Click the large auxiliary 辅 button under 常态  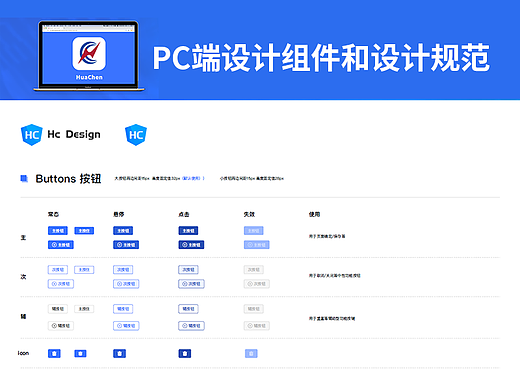click(x=58, y=309)
